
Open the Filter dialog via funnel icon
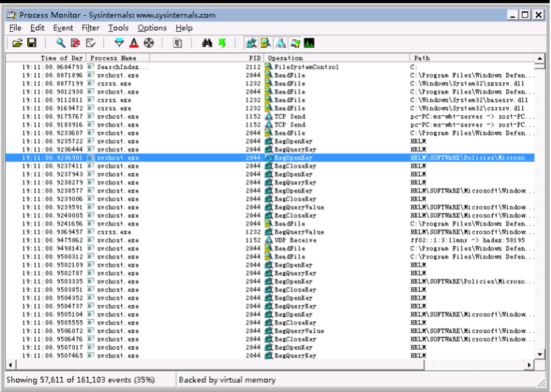119,43
